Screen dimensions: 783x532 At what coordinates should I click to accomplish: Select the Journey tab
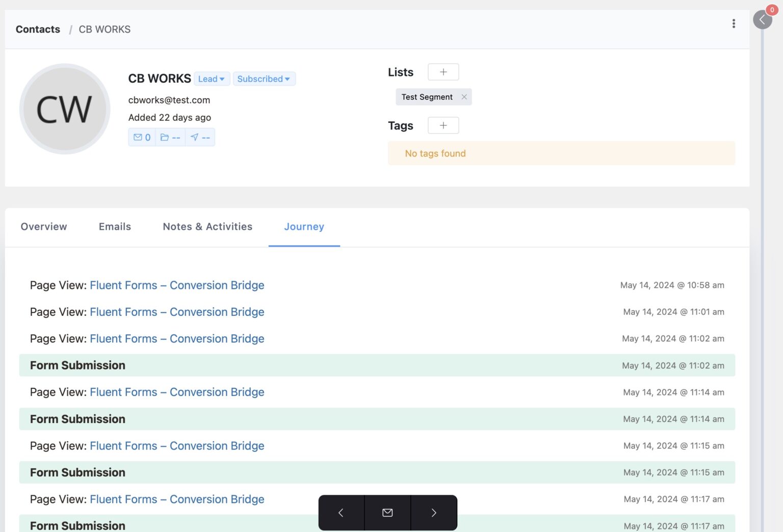click(x=304, y=227)
